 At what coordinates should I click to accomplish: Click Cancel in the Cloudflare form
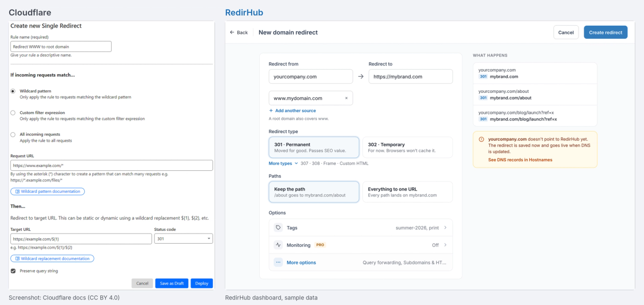[142, 283]
